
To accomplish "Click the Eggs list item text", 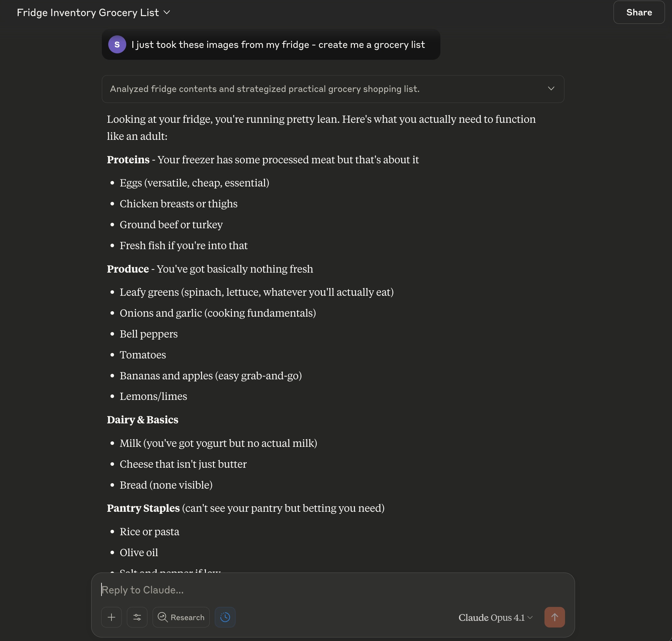I will (x=194, y=183).
